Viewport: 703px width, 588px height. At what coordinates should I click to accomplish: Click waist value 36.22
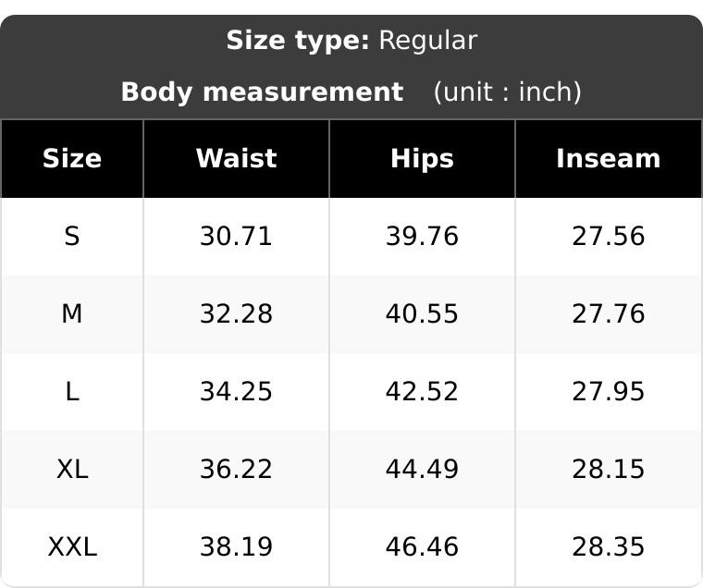pos(236,470)
